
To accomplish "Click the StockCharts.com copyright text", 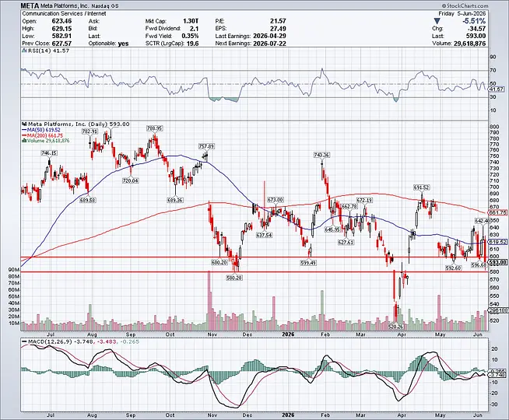I will pyautogui.click(x=465, y=6).
